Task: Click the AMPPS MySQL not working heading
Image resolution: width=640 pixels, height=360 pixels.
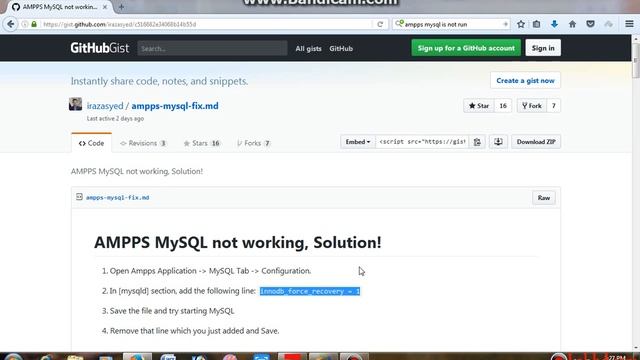Action: coord(238,242)
